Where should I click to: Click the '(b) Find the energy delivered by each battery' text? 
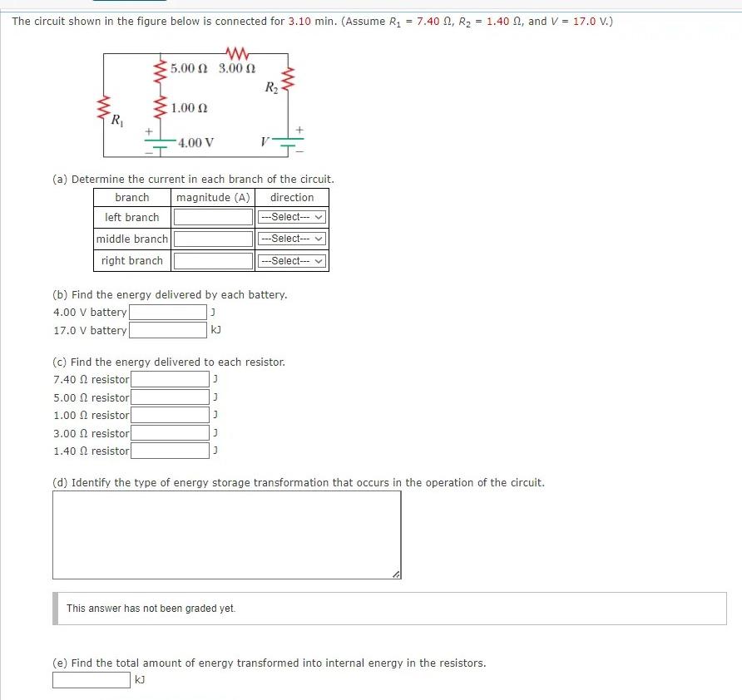170,294
